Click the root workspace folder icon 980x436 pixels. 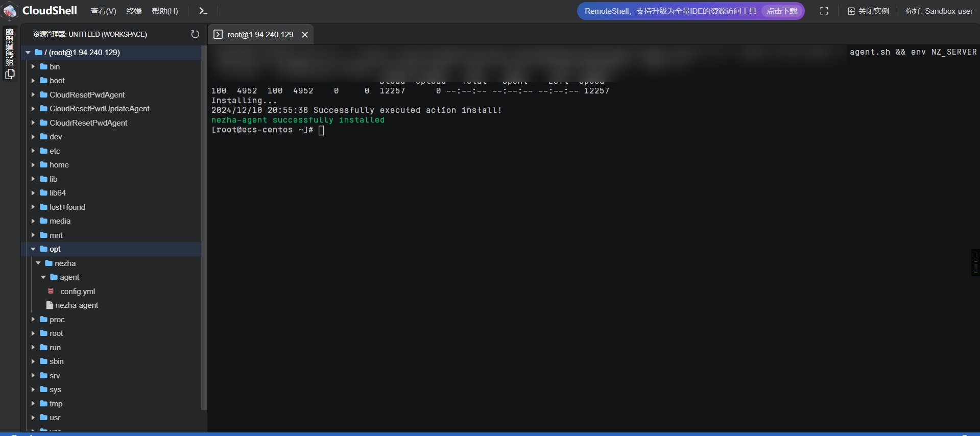coord(38,53)
